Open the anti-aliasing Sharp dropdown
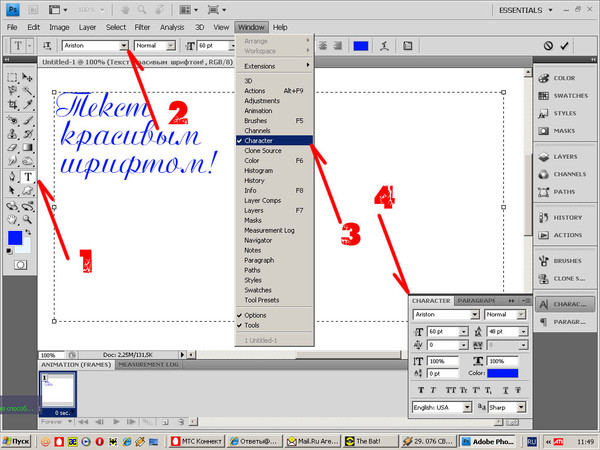 (521, 407)
